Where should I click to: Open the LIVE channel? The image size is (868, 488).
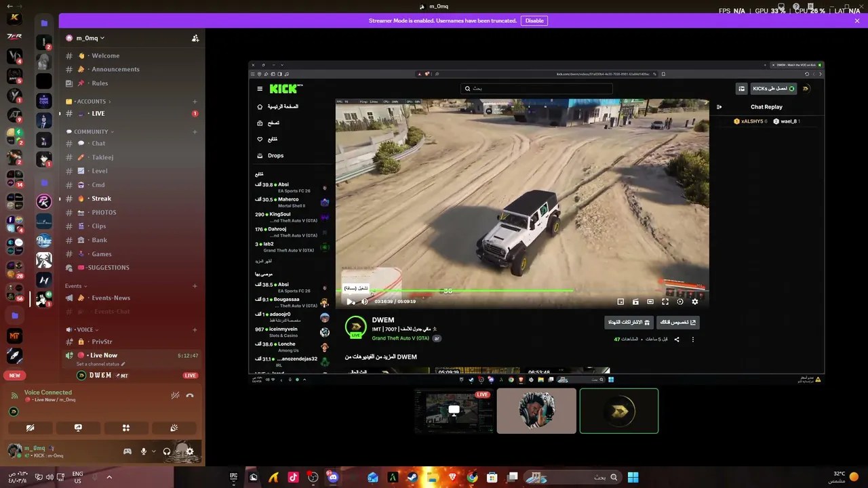(x=132, y=113)
